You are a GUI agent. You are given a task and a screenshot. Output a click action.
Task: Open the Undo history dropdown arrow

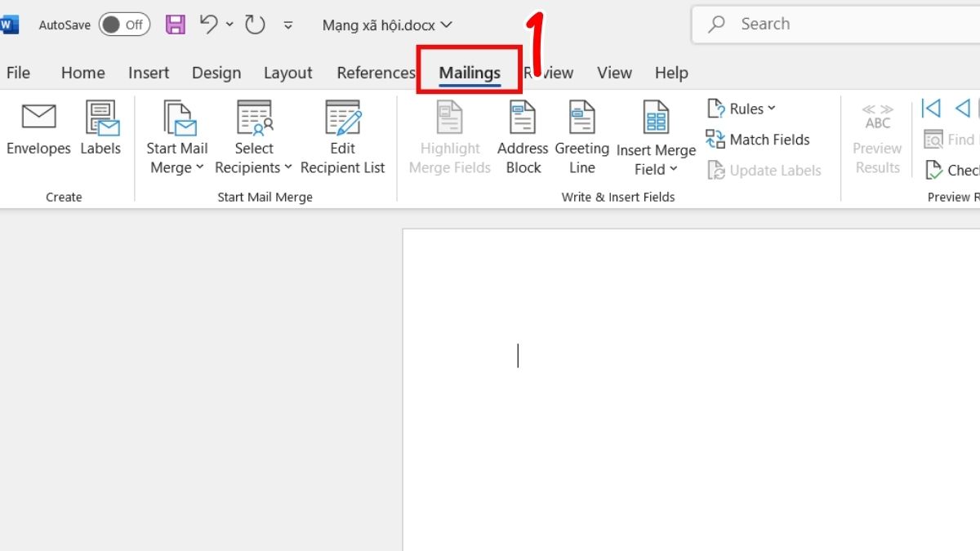(230, 25)
